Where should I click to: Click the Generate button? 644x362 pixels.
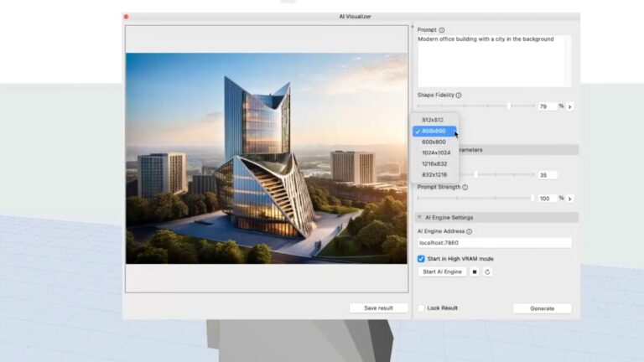point(542,308)
